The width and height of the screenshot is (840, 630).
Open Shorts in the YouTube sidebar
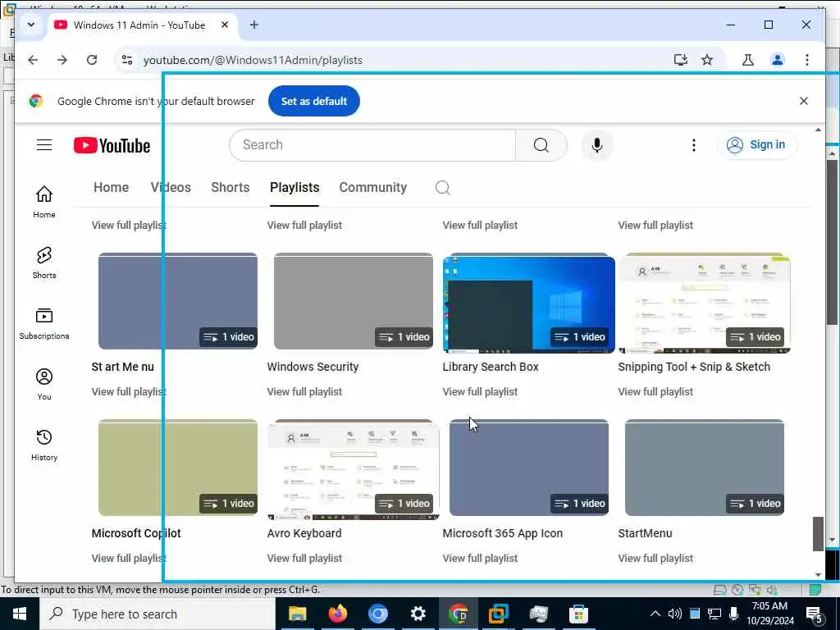(44, 262)
